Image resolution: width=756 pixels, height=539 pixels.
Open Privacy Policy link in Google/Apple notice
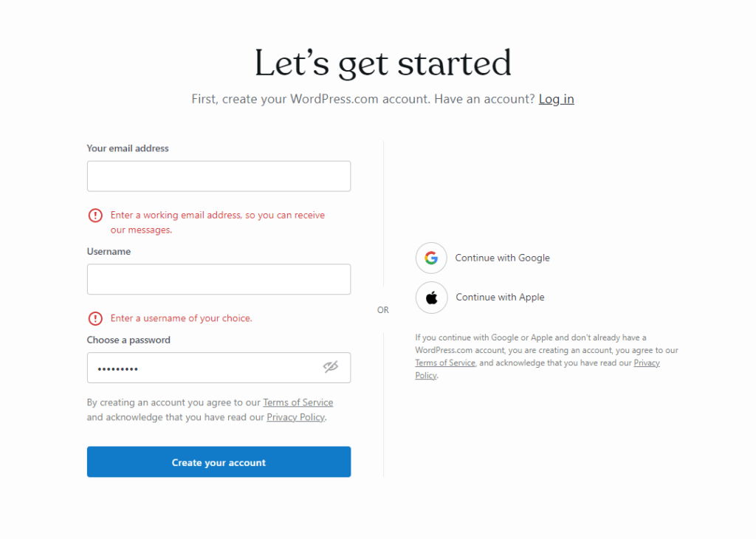coord(646,363)
